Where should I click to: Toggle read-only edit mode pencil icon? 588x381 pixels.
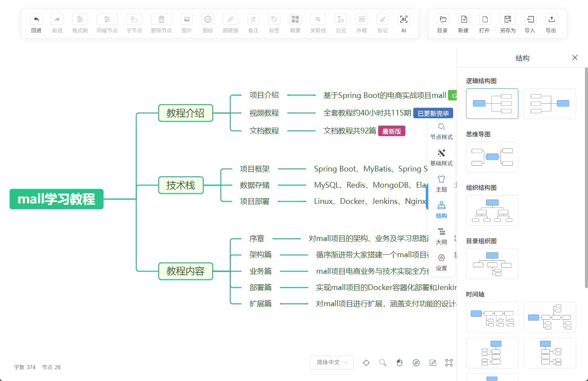tap(433, 363)
